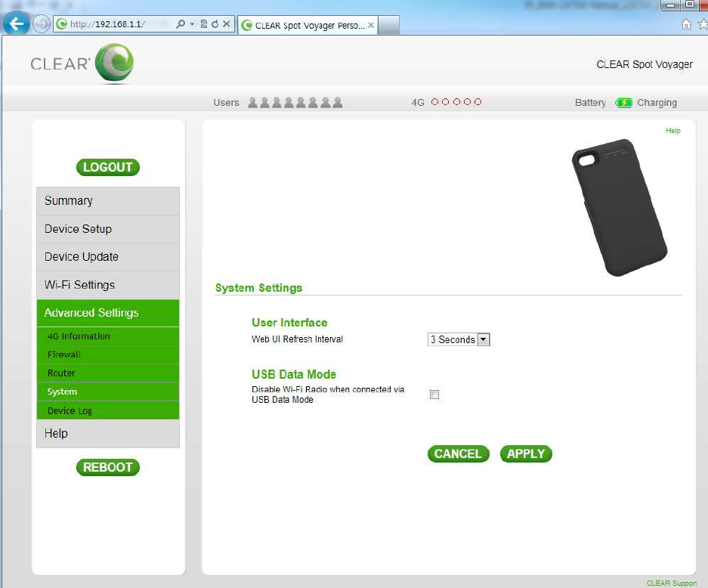Click the refresh icon in address bar
This screenshot has width=708, height=588.
(215, 24)
